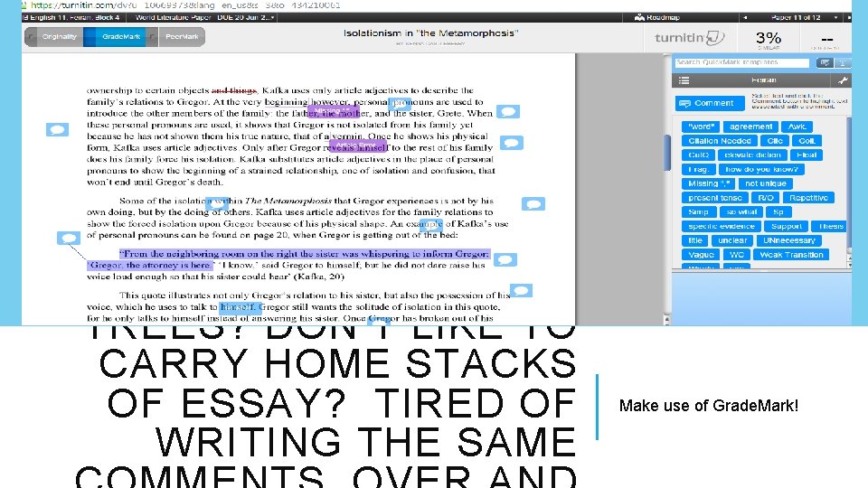Select the elevate diction QuickMark
This screenshot has height=488, width=868.
[x=751, y=155]
